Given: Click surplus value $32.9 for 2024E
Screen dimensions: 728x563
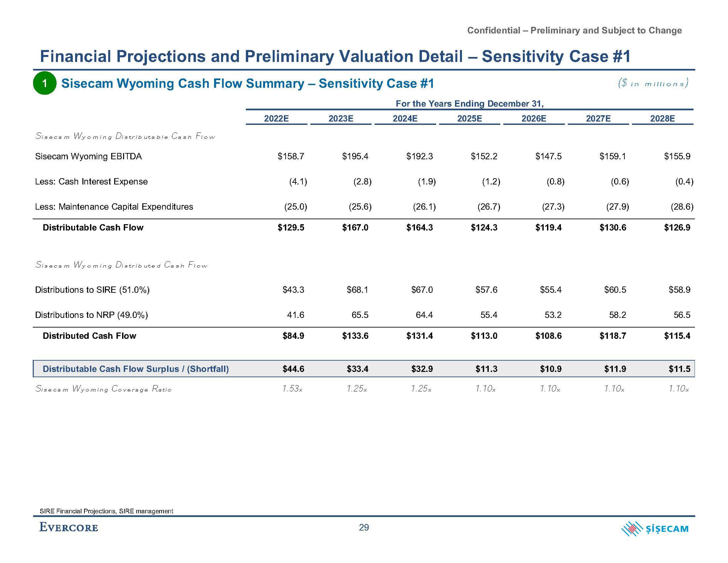Looking at the screenshot, I should click(422, 369).
